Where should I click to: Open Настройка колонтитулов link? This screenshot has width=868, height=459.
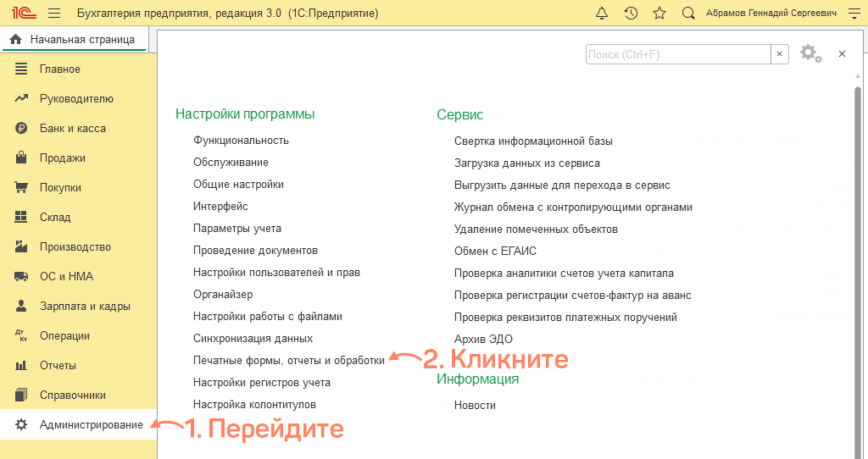click(x=254, y=404)
